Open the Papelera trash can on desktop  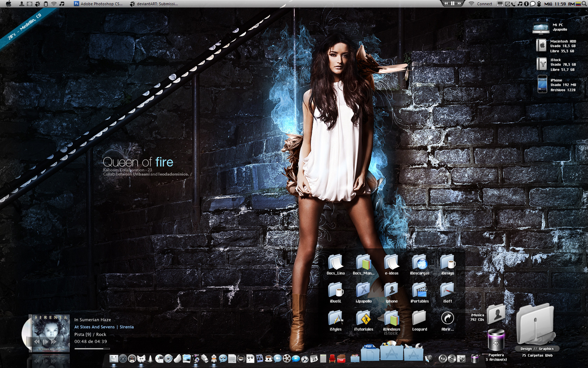496,339
